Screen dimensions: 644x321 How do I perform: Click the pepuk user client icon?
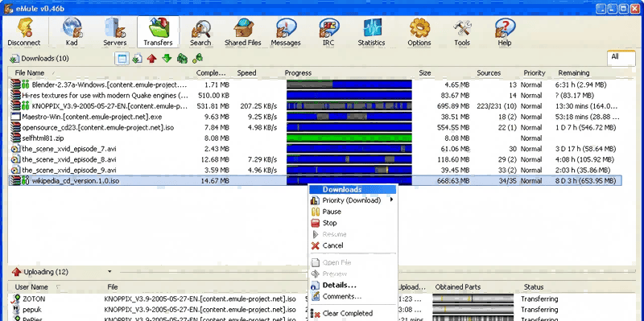point(17,310)
